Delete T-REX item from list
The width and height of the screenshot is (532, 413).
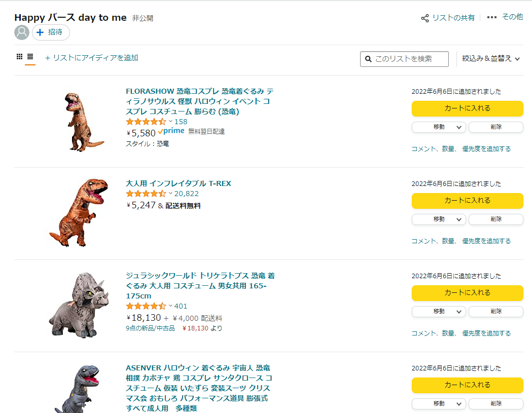[x=495, y=219]
